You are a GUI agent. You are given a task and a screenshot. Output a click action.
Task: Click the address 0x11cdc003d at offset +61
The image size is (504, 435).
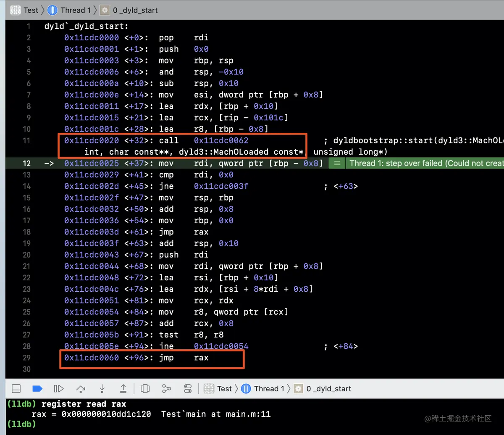(92, 232)
